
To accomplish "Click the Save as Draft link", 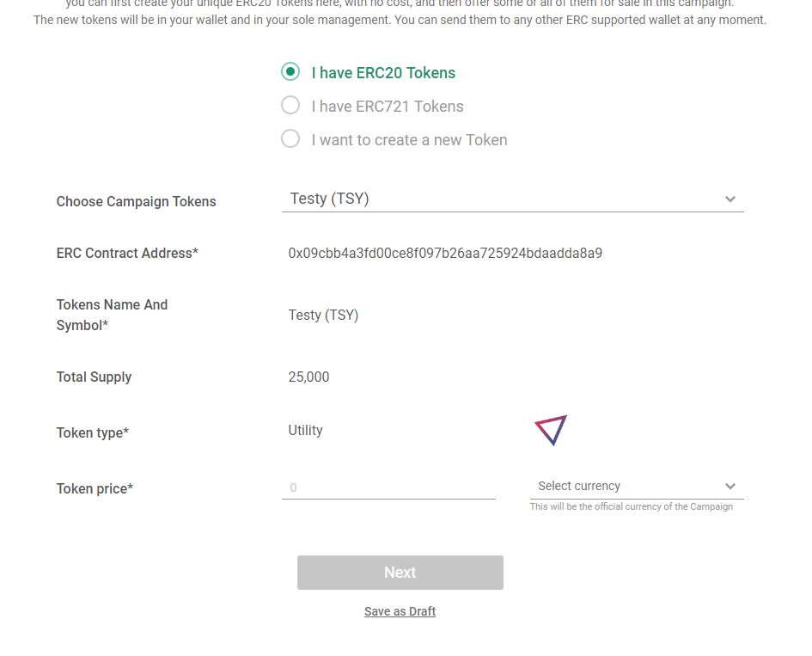I will point(400,611).
